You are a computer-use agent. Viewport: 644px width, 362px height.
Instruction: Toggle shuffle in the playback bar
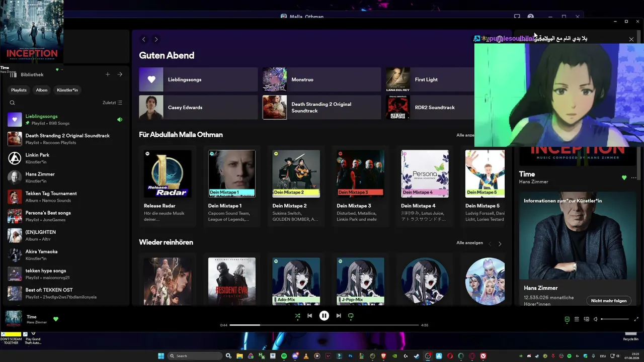click(x=297, y=316)
